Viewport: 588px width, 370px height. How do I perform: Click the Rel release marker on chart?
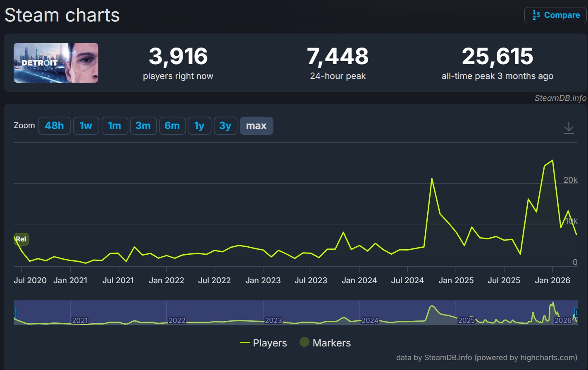click(x=21, y=239)
